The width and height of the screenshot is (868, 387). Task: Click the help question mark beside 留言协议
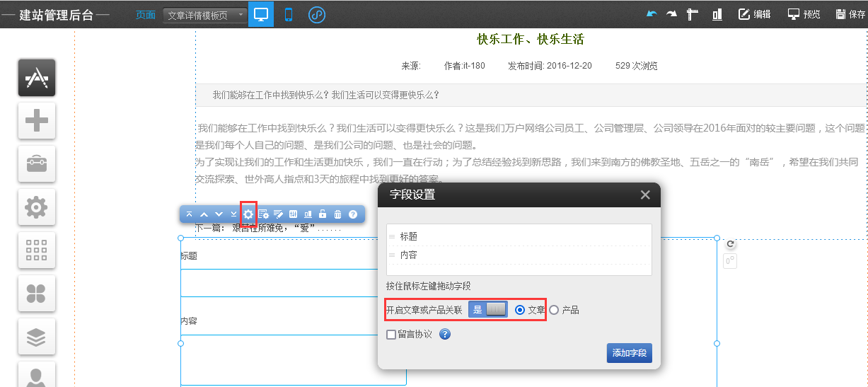click(445, 334)
